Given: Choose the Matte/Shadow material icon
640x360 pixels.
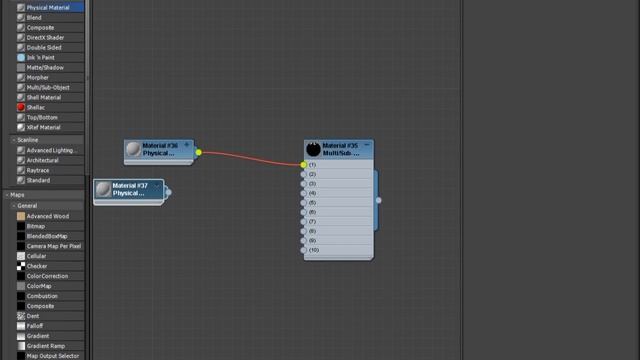Looking at the screenshot, I should point(21,67).
